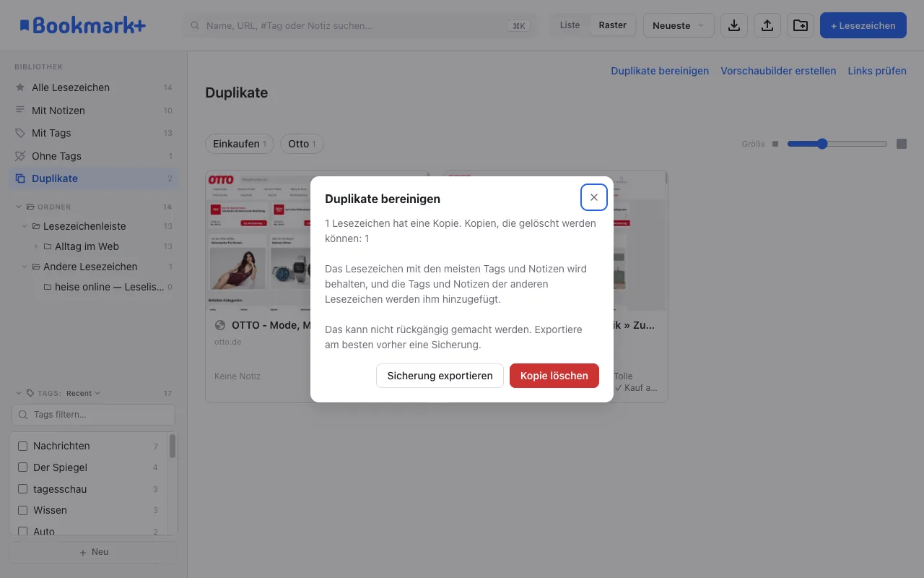Image resolution: width=924 pixels, height=578 pixels.
Task: Confirm with the Kopie löschen button
Action: (x=554, y=376)
